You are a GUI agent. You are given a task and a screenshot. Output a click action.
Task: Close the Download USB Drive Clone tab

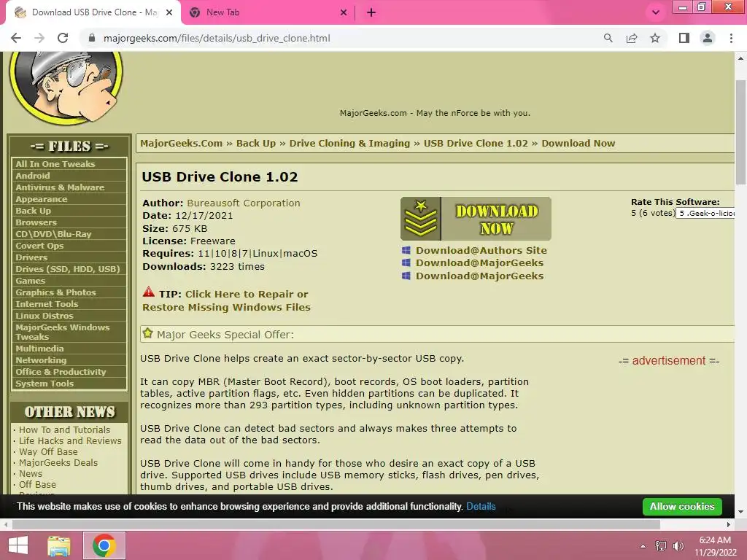169,13
